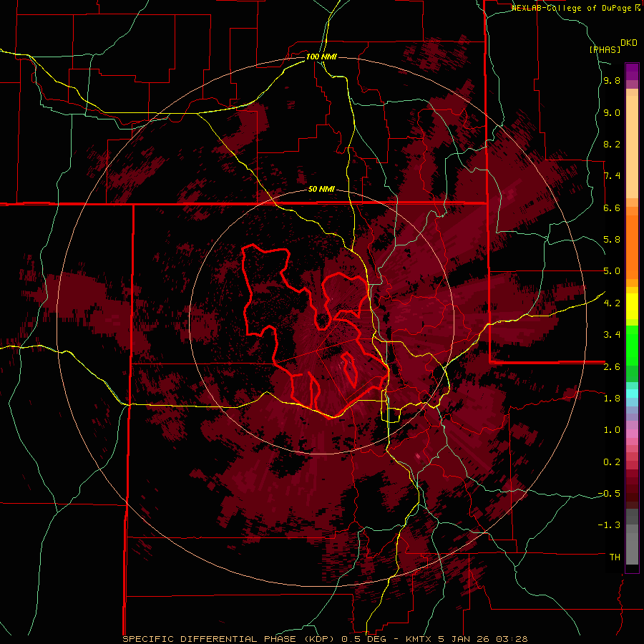Click the 6.6 scale value
The image size is (644, 644).
(x=612, y=208)
